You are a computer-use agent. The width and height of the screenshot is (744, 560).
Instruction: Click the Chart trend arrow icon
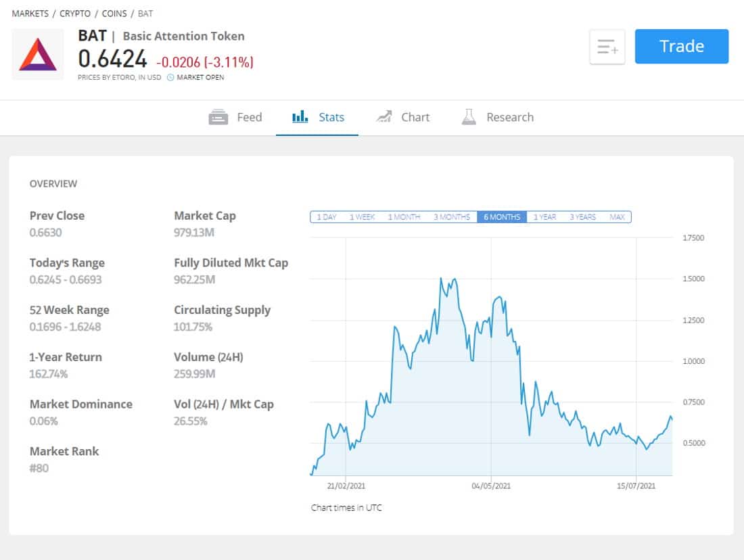pyautogui.click(x=384, y=116)
